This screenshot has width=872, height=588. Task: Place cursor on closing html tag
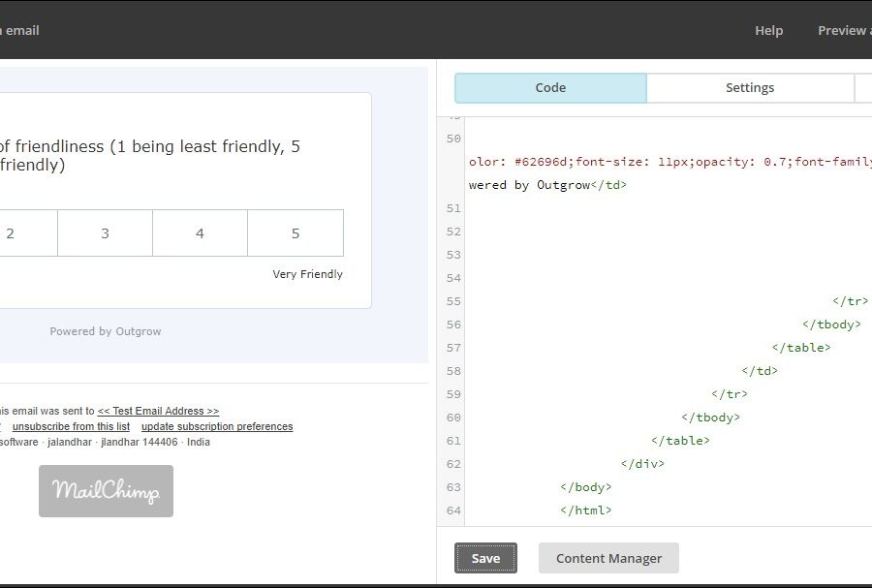tap(585, 511)
